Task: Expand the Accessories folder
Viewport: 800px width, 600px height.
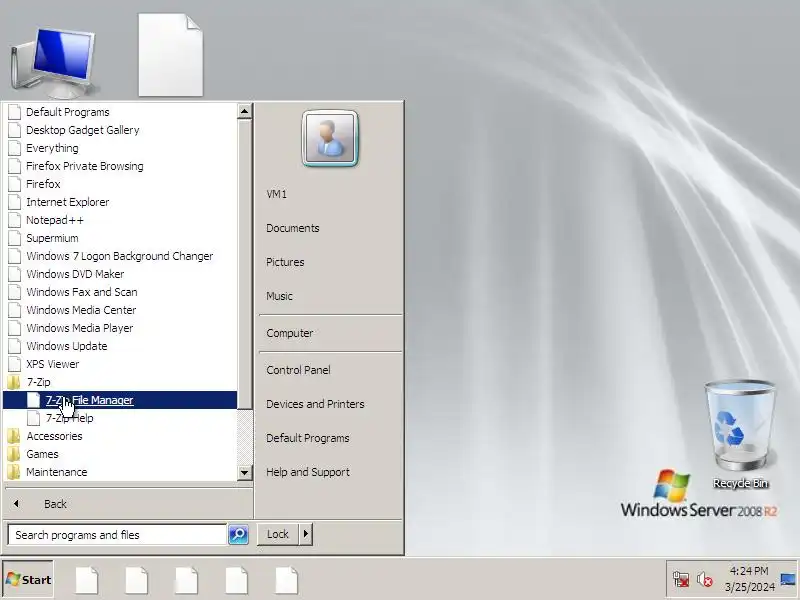Action: point(120,436)
